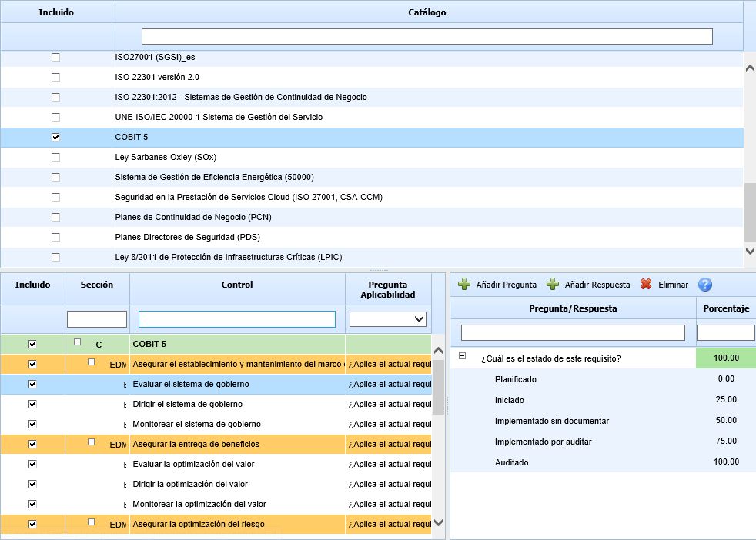Open the Pregunta Aplicabilidad filter dropdown
756x540 pixels.
pos(388,318)
